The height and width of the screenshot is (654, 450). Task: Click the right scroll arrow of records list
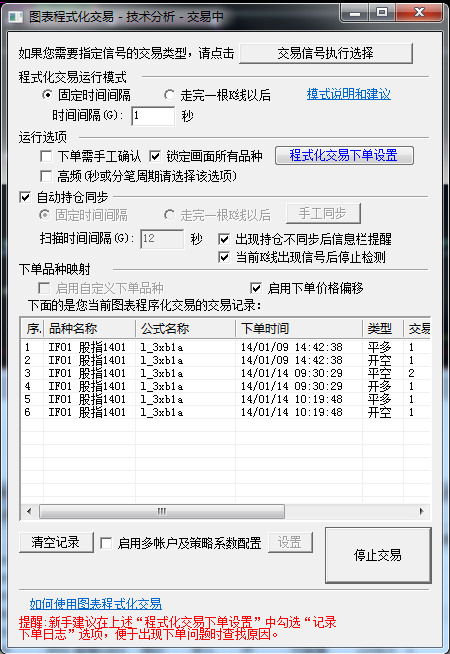tap(422, 511)
